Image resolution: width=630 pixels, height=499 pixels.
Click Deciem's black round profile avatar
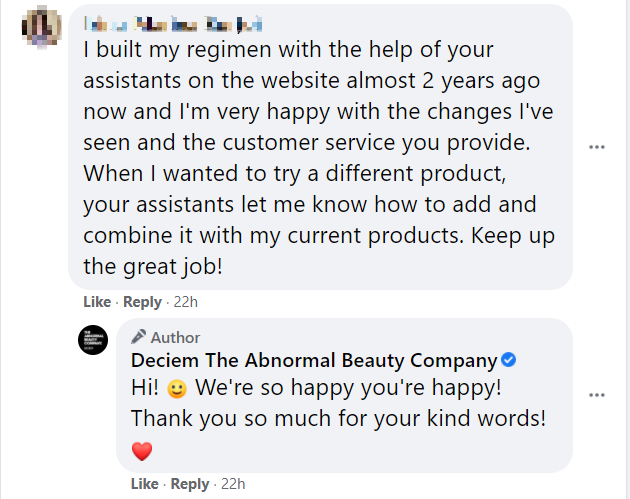pos(92,340)
